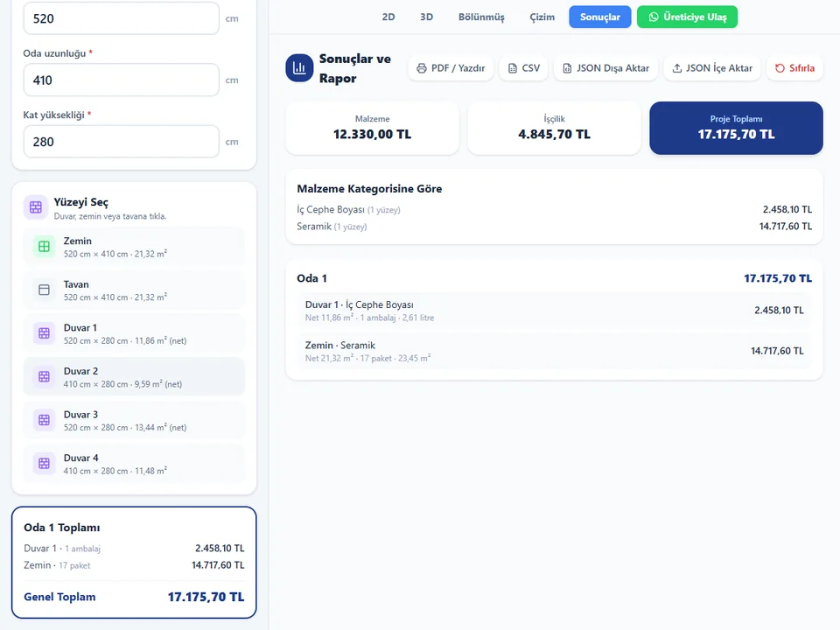
Task: Click the Duvar 1 wall icon
Action: coord(44,333)
